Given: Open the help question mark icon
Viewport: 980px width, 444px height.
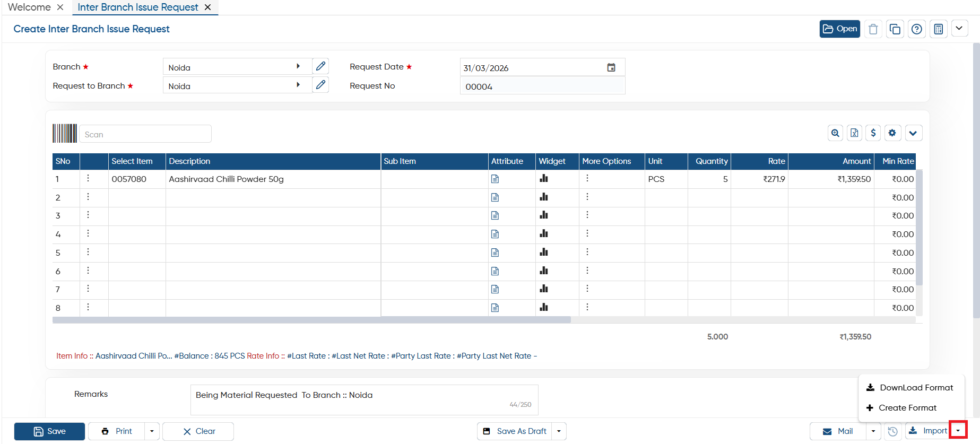Looking at the screenshot, I should (x=917, y=29).
